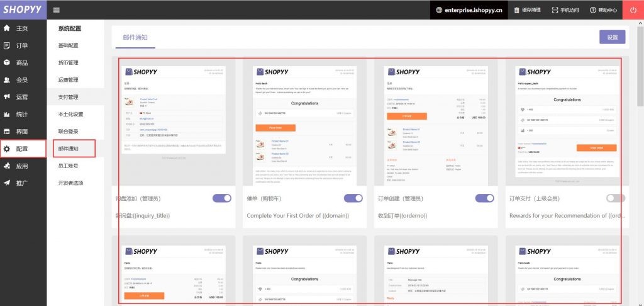Turn off the 订单创建（管理员） toggle
Screen dimensions: 644x306
coord(485,198)
